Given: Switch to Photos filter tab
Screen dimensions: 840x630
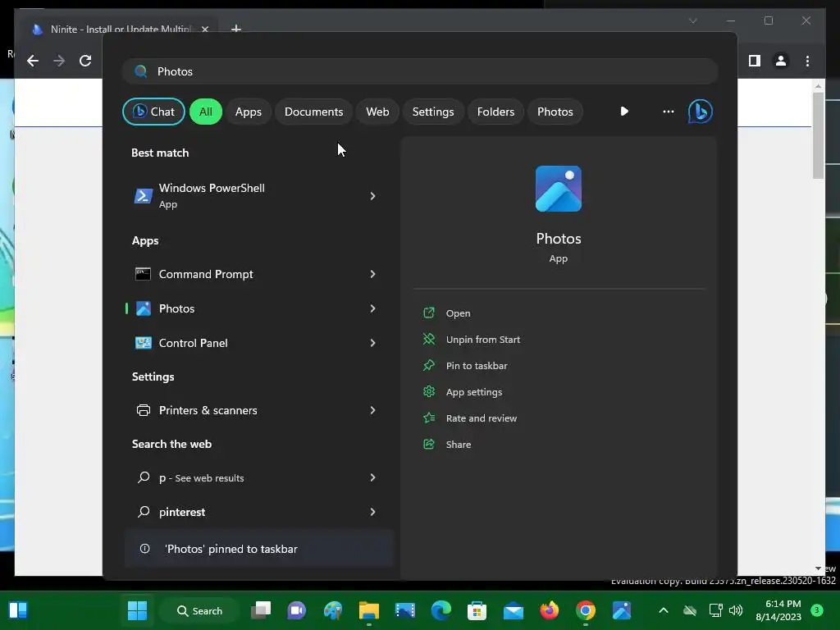Looking at the screenshot, I should point(555,112).
